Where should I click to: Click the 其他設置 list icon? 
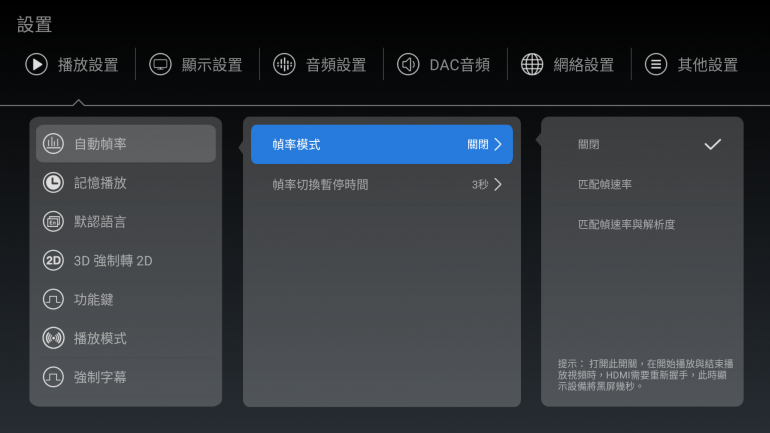point(656,65)
